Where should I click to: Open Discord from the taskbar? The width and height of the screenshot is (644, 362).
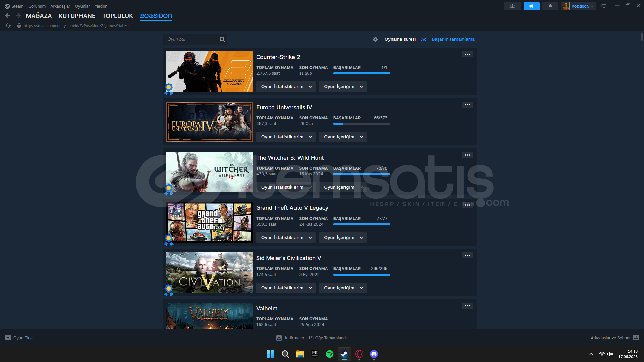point(374,354)
